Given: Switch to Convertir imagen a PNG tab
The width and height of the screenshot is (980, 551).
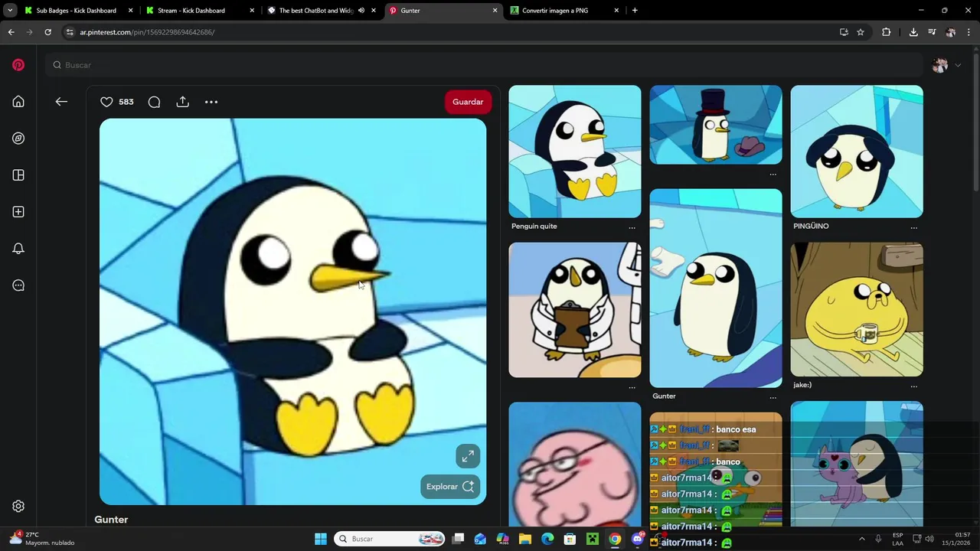Looking at the screenshot, I should pos(564,11).
